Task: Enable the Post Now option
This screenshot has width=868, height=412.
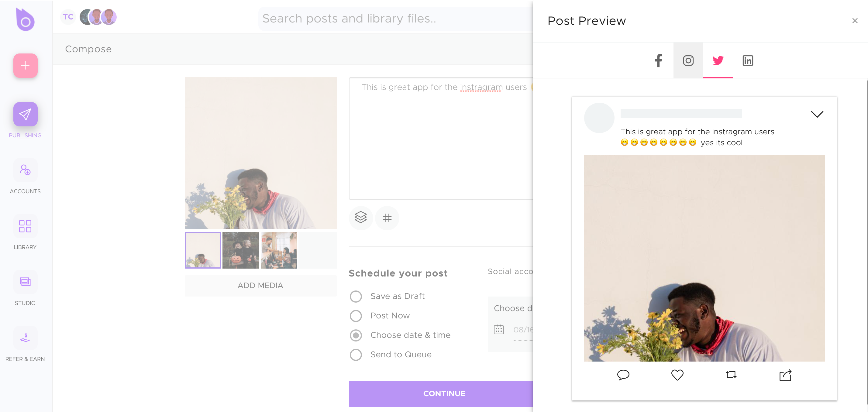Action: coord(356,316)
